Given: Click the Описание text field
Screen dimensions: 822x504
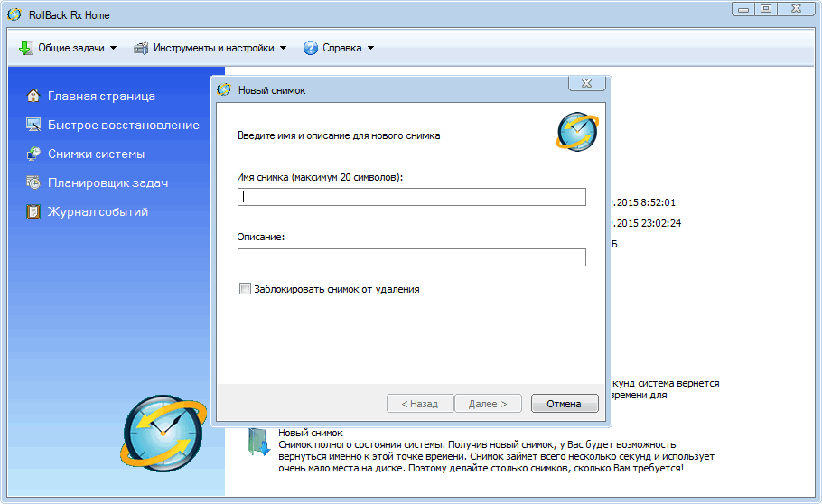Looking at the screenshot, I should click(411, 257).
